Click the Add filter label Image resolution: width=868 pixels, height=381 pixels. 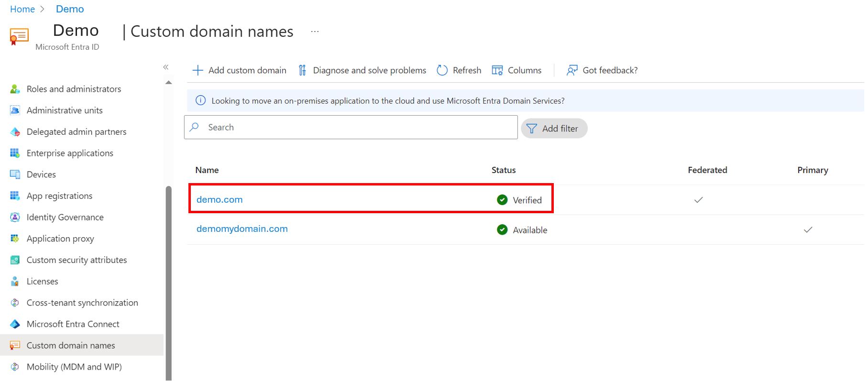[560, 129]
